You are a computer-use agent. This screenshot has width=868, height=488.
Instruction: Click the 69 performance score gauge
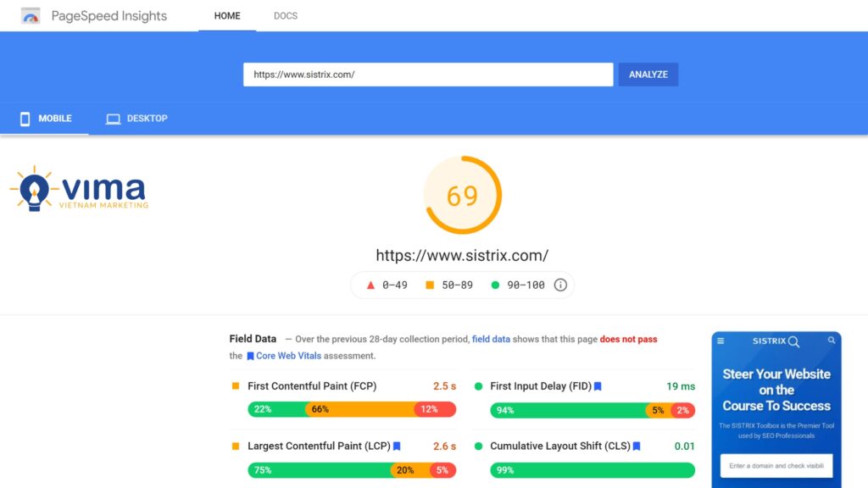(462, 195)
